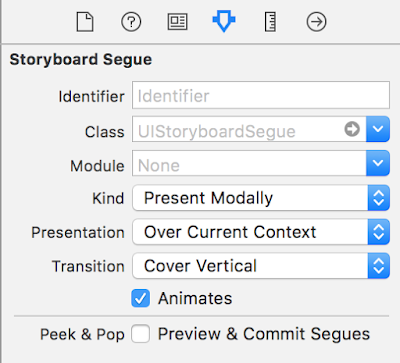Screen dimensions: 400x363
Task: Open Transition popup showing Cover Vertical
Action: 261,266
